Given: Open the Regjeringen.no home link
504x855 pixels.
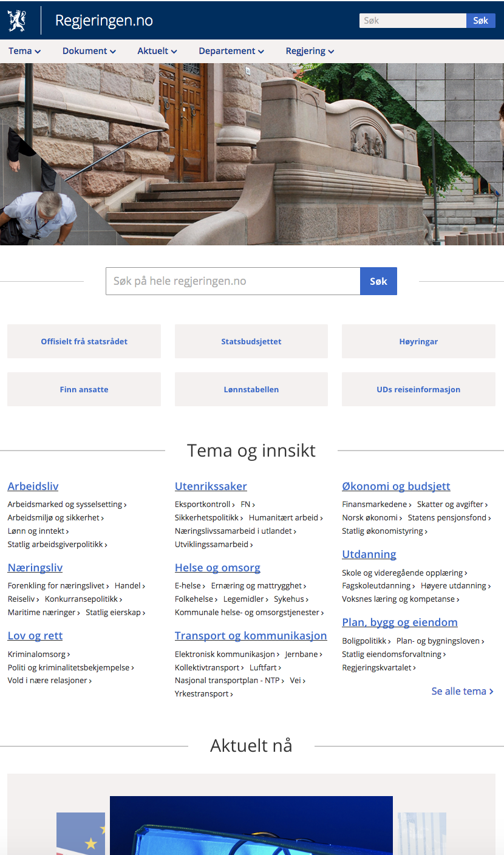Looking at the screenshot, I should click(104, 21).
